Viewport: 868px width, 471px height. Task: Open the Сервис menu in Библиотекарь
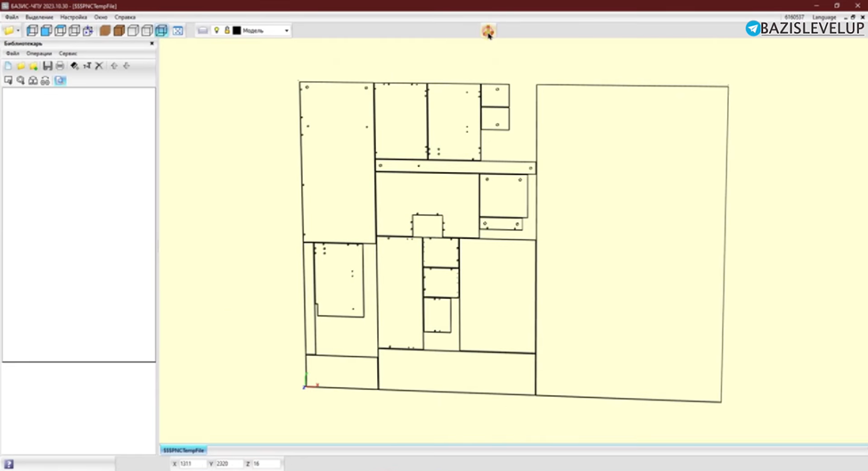tap(68, 54)
